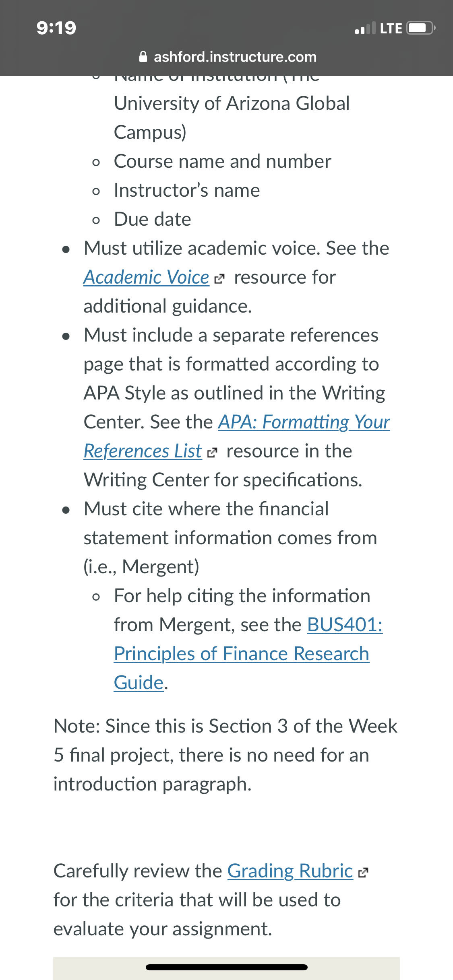Viewport: 453px width, 980px height.
Task: Open Principles of Finance Research link
Action: click(242, 654)
